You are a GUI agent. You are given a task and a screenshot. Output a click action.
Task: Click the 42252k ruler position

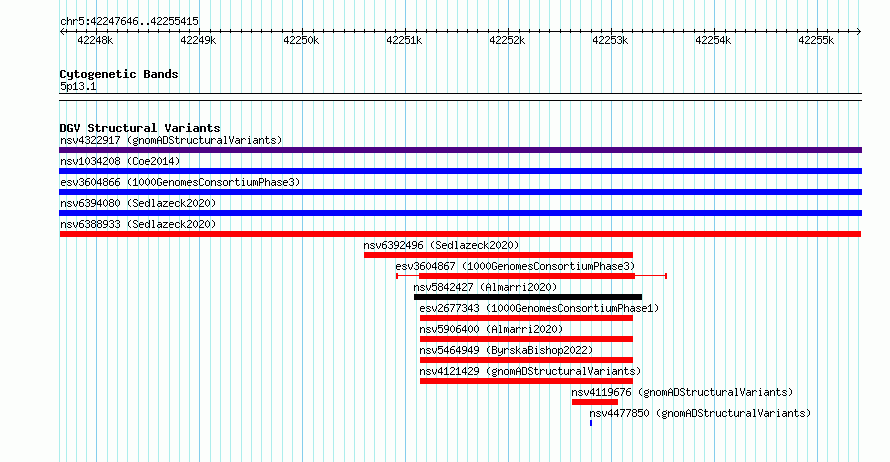tap(507, 40)
